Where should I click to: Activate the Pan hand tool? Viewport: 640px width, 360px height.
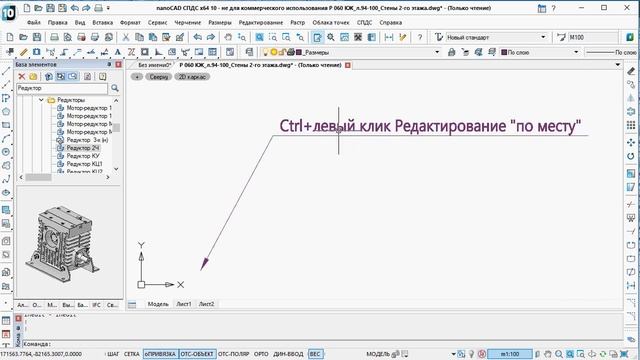coord(228,37)
